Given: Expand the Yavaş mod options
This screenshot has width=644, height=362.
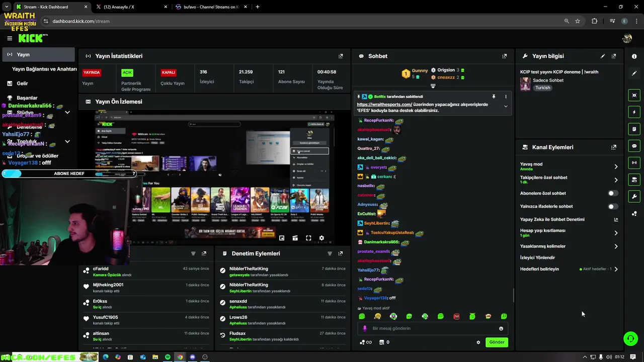Looking at the screenshot, I should coord(616,166).
